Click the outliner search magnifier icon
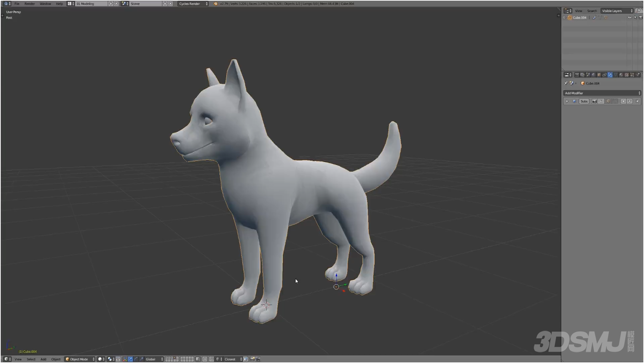Image resolution: width=644 pixels, height=363 pixels. click(638, 11)
